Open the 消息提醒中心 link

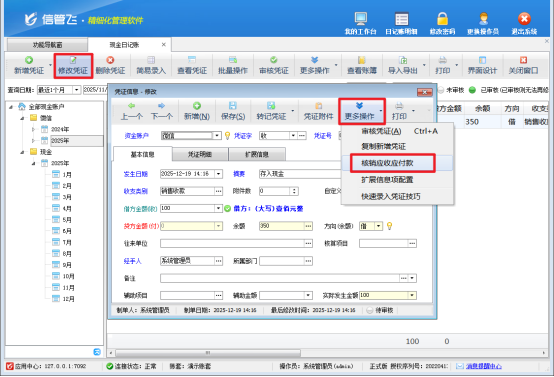(x=483, y=366)
